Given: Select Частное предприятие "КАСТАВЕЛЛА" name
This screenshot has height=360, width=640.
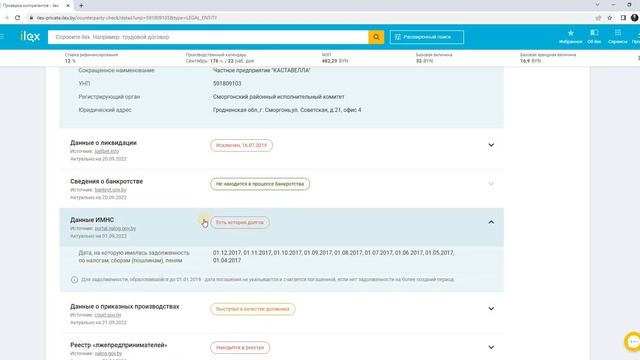Looking at the screenshot, I should click(262, 70).
